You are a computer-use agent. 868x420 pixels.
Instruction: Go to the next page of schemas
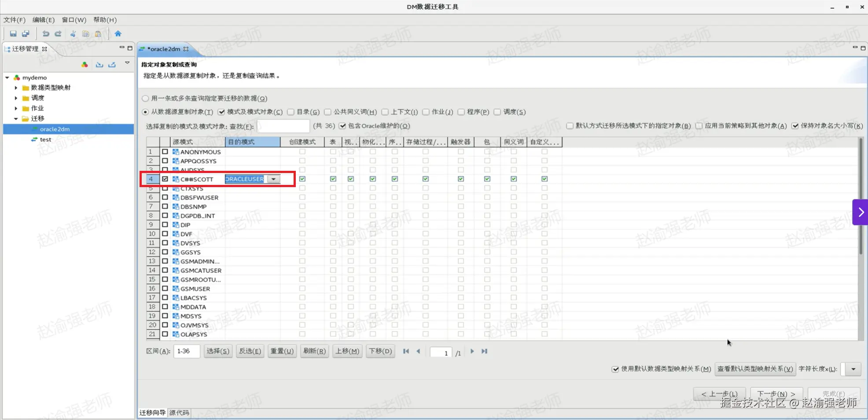[472, 351]
